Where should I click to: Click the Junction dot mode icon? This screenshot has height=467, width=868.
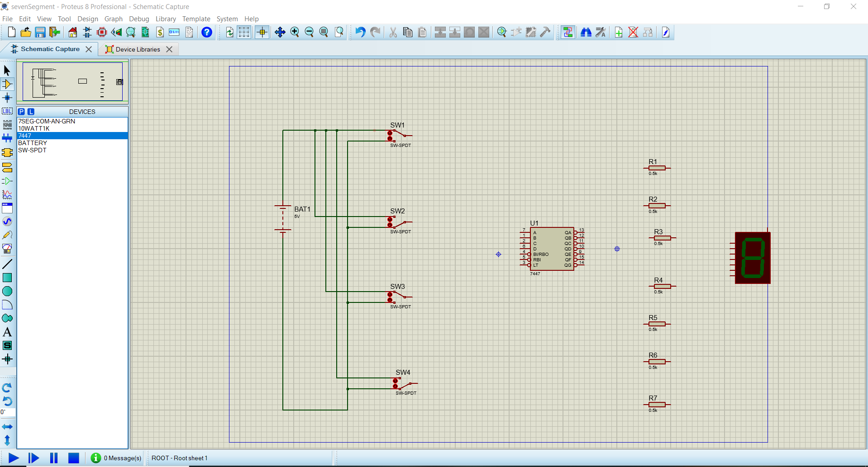[7, 98]
